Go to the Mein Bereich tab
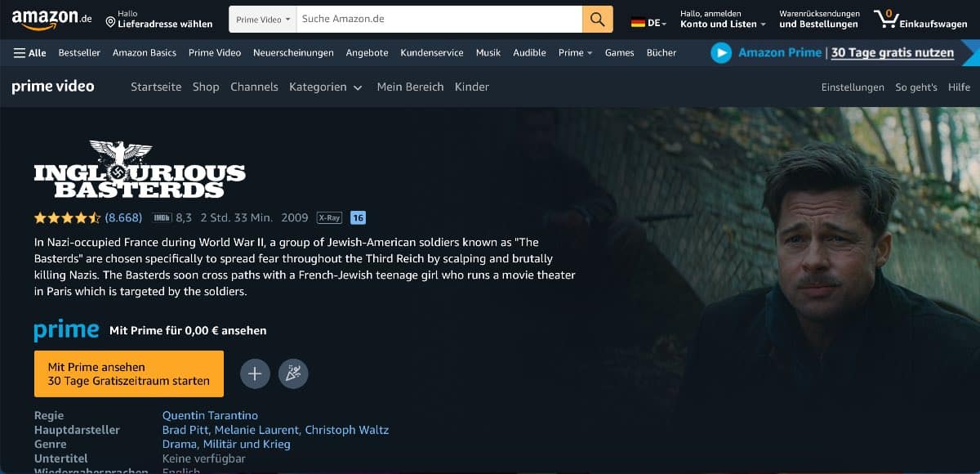 410,87
